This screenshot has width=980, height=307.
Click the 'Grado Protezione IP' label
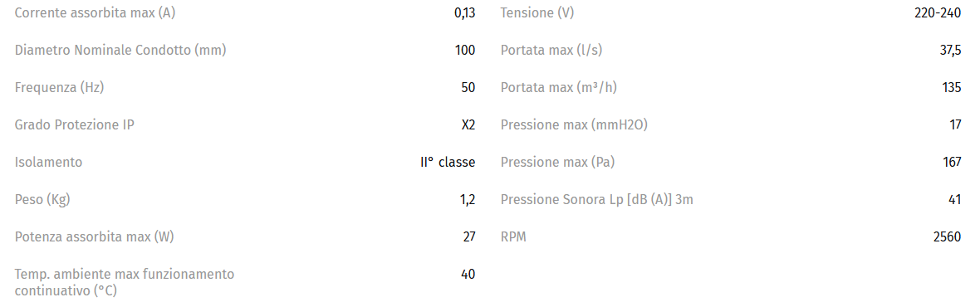tap(75, 124)
